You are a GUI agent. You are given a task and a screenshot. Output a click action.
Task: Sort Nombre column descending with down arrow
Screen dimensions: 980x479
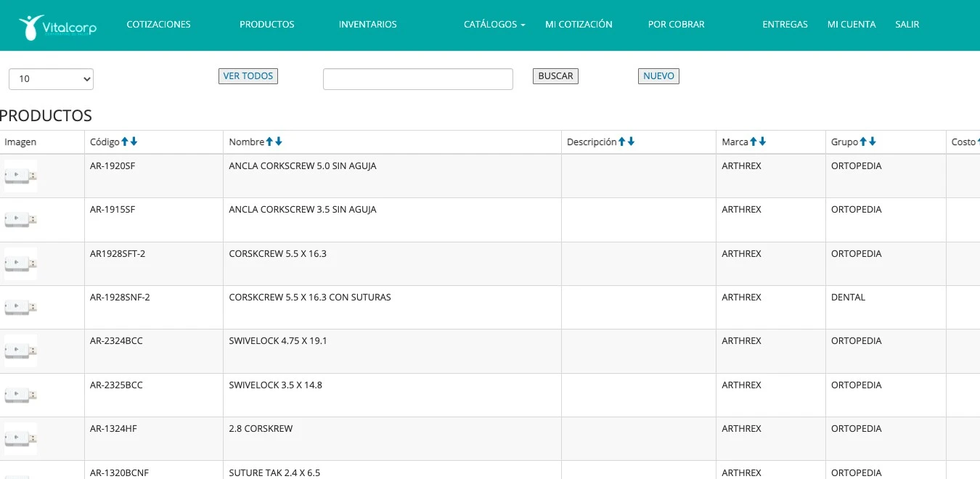tap(279, 142)
